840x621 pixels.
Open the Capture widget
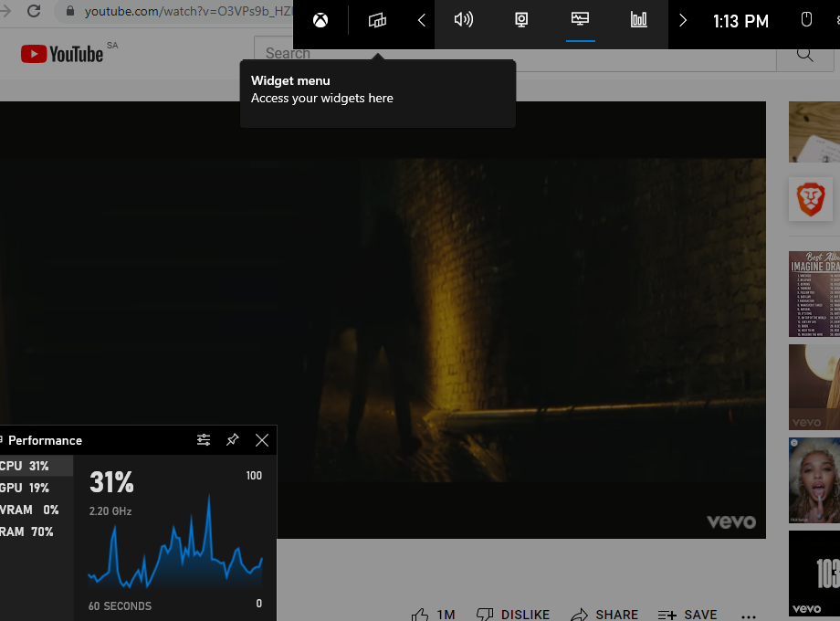click(521, 20)
